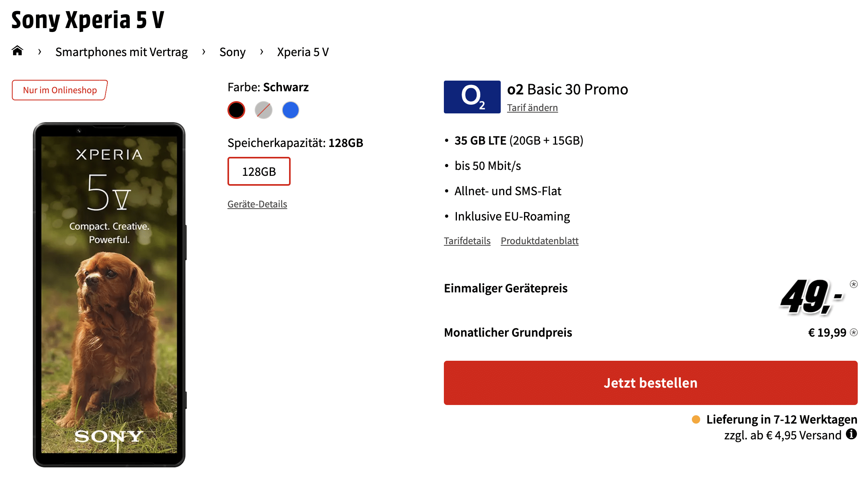The width and height of the screenshot is (868, 486).
Task: Open the Versand info icon
Action: [851, 434]
